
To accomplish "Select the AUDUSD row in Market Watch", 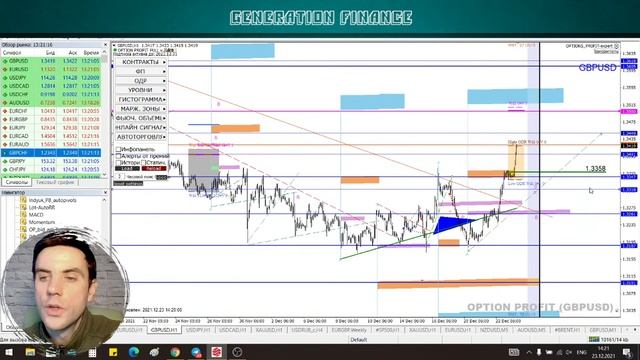I will pos(51,103).
